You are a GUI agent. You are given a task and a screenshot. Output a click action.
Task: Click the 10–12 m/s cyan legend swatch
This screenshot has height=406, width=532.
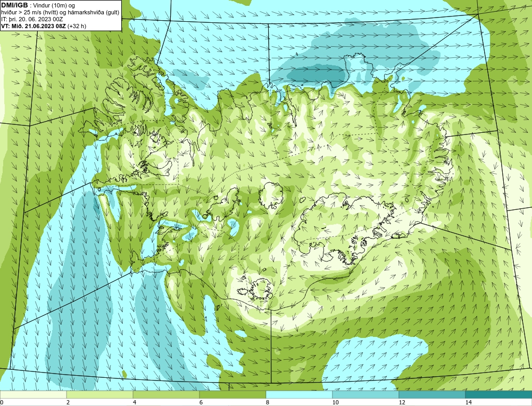(x=366, y=395)
